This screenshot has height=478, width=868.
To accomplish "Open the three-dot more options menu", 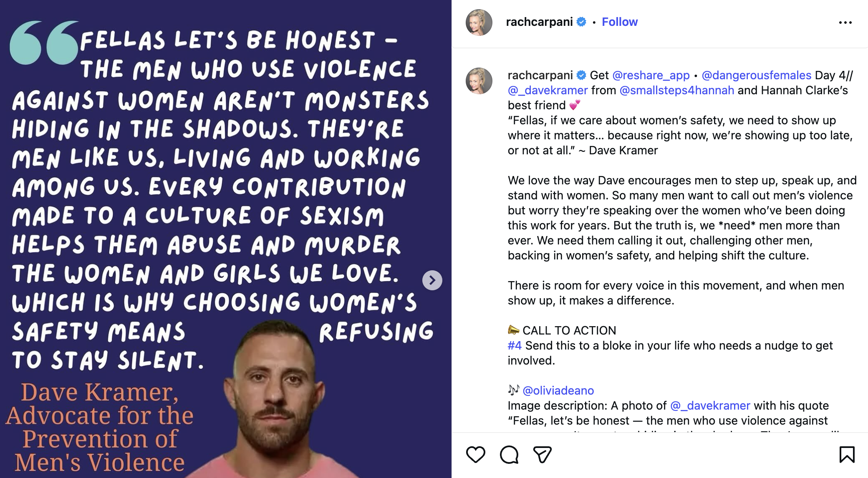I will (x=845, y=23).
